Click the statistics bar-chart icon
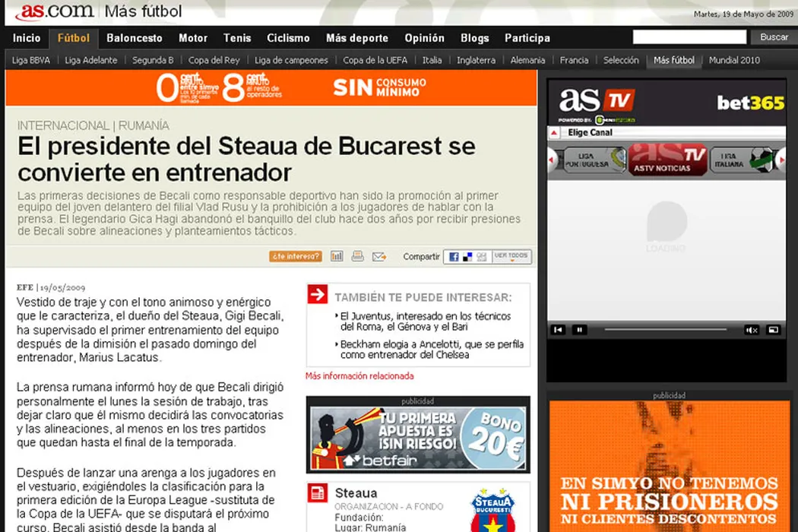This screenshot has width=798, height=532. point(337,256)
